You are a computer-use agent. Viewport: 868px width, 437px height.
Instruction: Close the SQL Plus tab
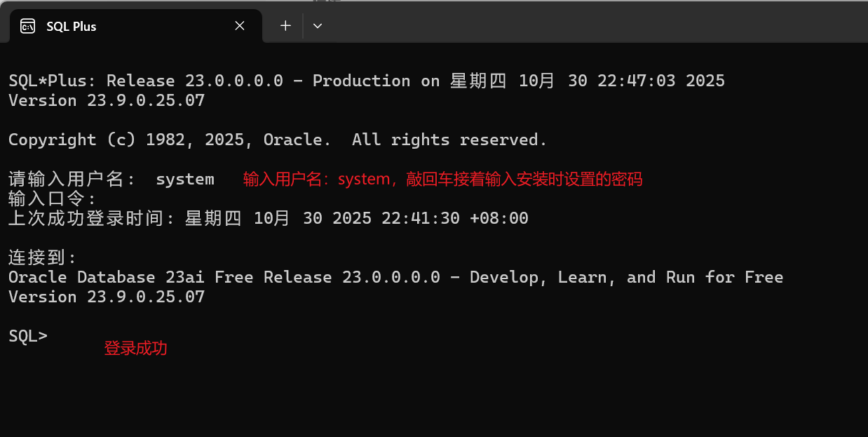[x=240, y=26]
